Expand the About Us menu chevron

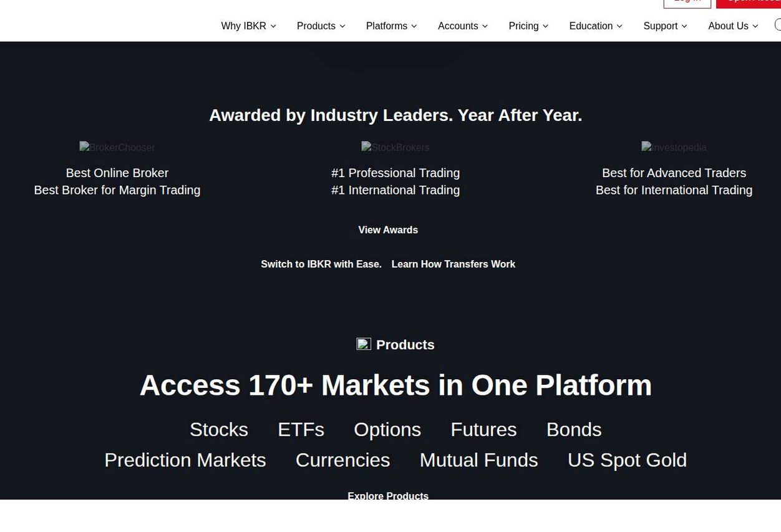pos(755,26)
